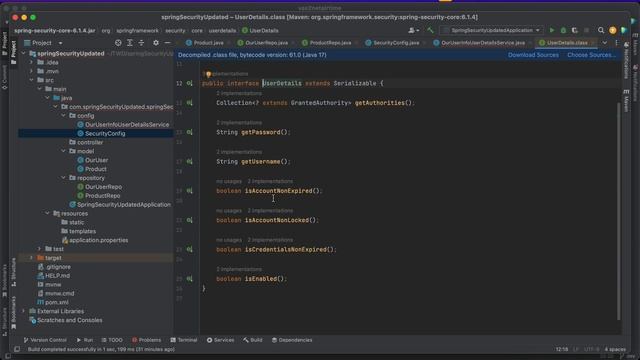
Task: Open the Services tool window
Action: [220, 340]
